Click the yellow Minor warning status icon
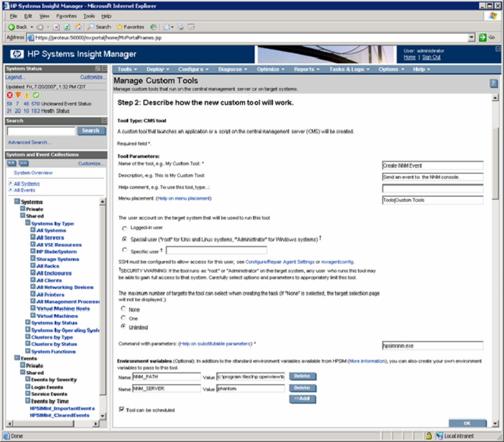Image resolution: width=504 pixels, height=442 pixels. (x=27, y=95)
